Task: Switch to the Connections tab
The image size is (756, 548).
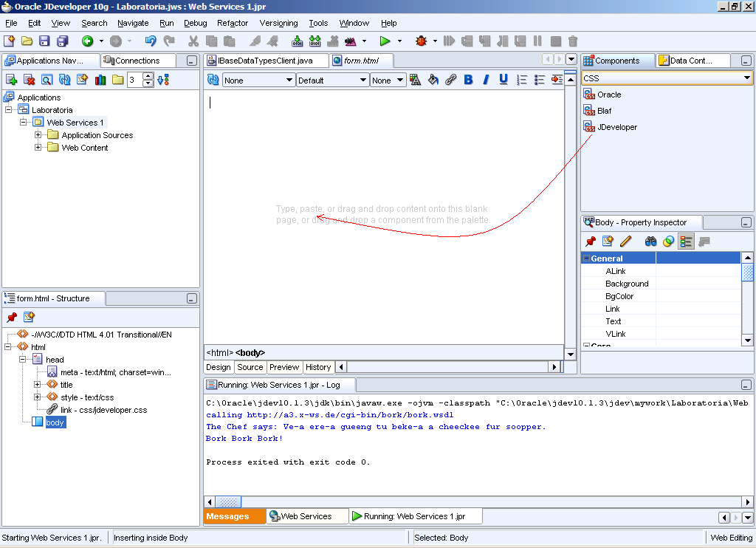Action: (137, 61)
